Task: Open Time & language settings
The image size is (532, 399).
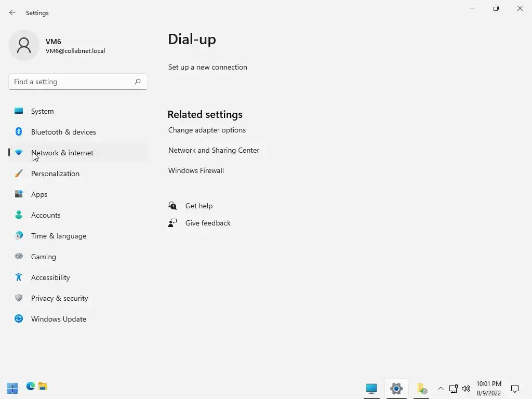Action: click(x=78, y=236)
